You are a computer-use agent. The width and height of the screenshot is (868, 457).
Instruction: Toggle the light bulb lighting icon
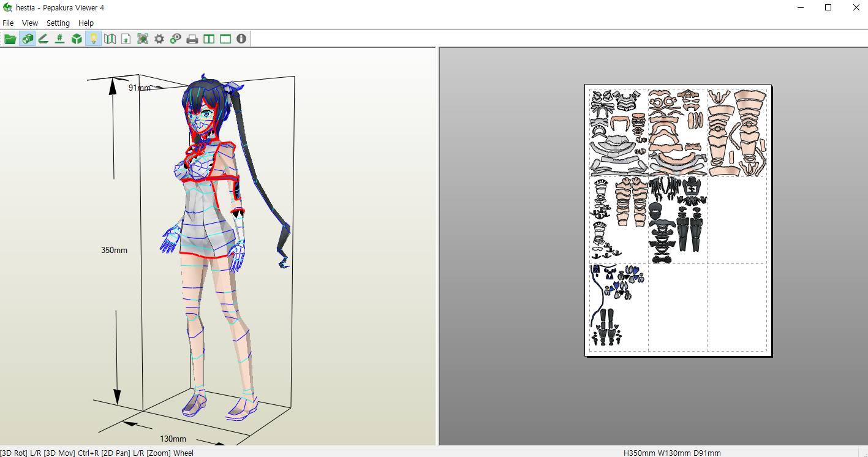coord(93,39)
